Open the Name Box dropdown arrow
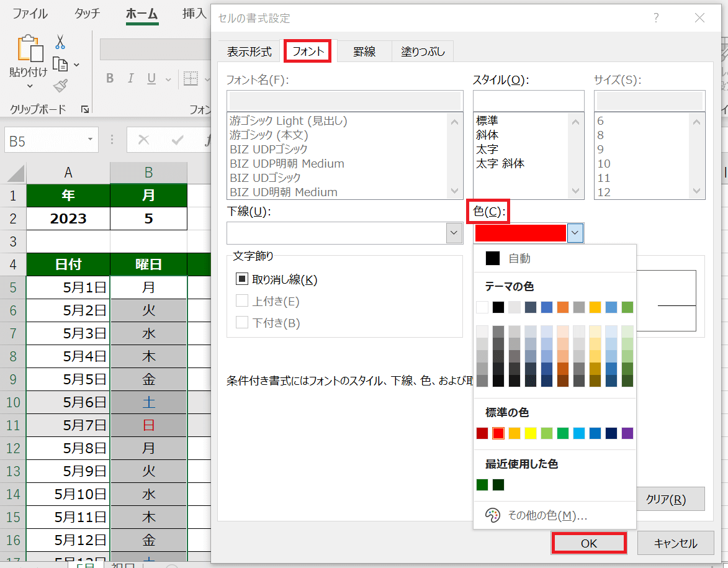This screenshot has width=728, height=568. tap(91, 140)
